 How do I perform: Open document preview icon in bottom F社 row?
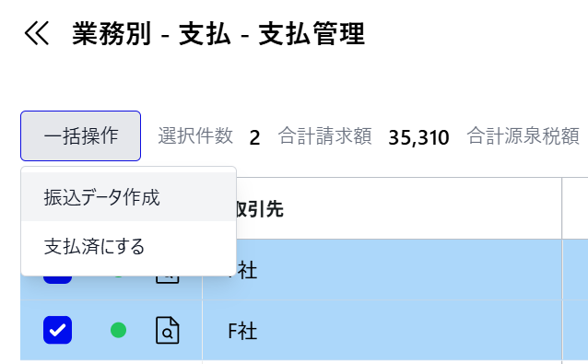pyautogui.click(x=167, y=330)
